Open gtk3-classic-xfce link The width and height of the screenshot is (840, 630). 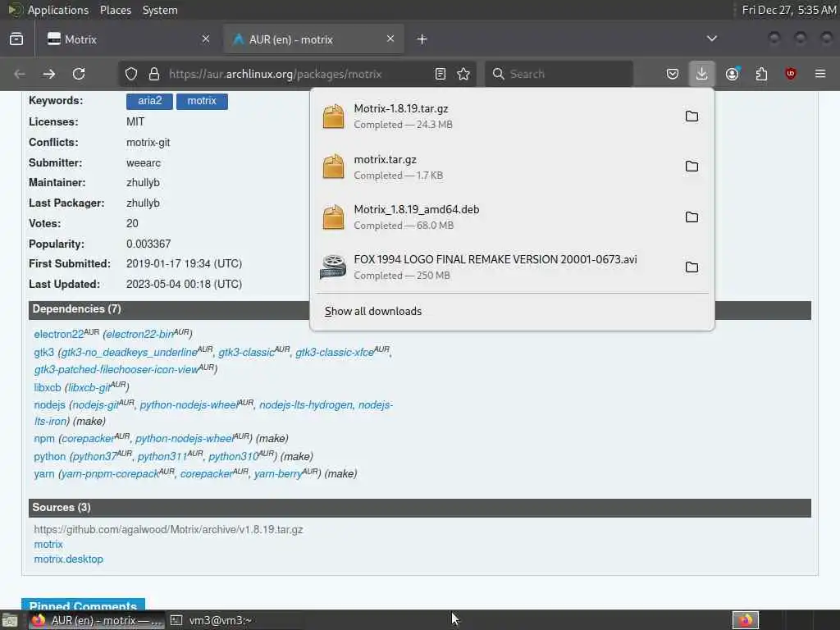click(x=335, y=353)
